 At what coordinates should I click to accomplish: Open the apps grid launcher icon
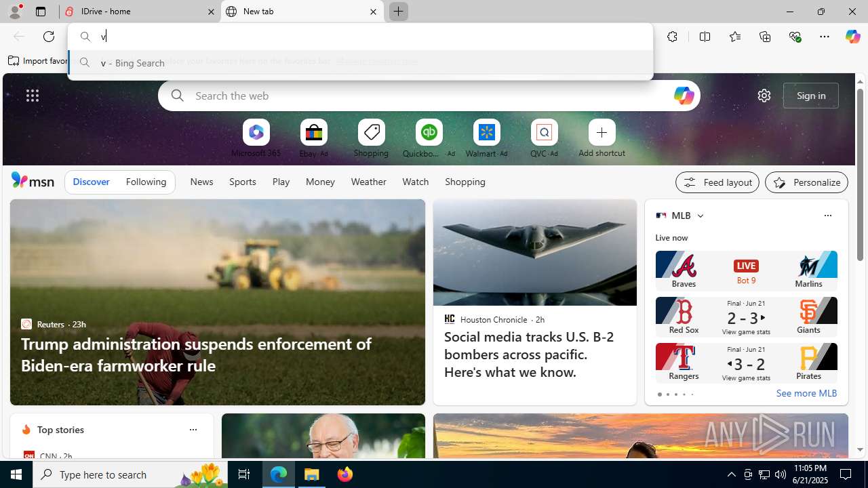point(33,96)
